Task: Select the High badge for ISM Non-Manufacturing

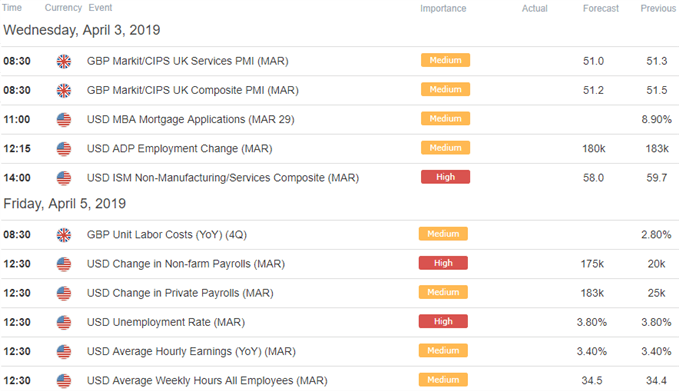Action: pos(445,177)
